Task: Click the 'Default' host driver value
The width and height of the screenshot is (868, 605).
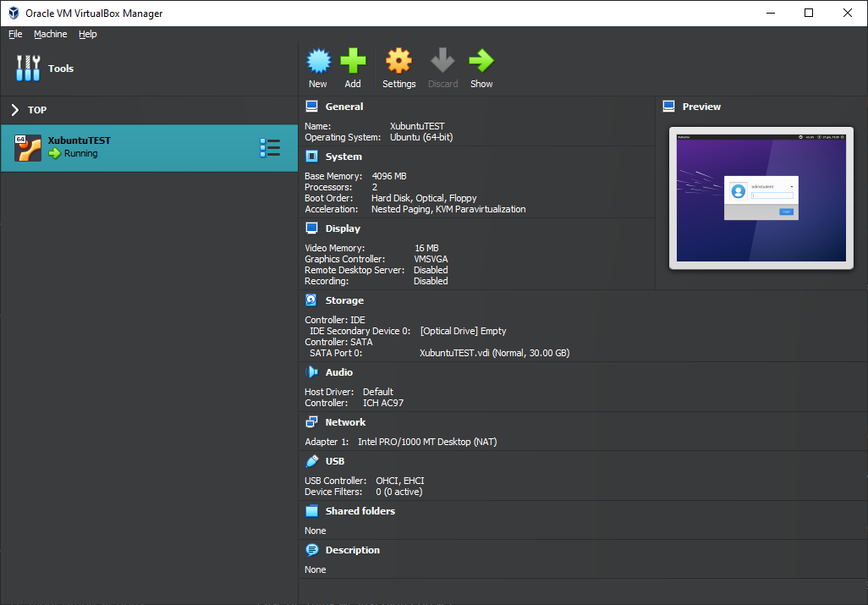Action: point(378,392)
